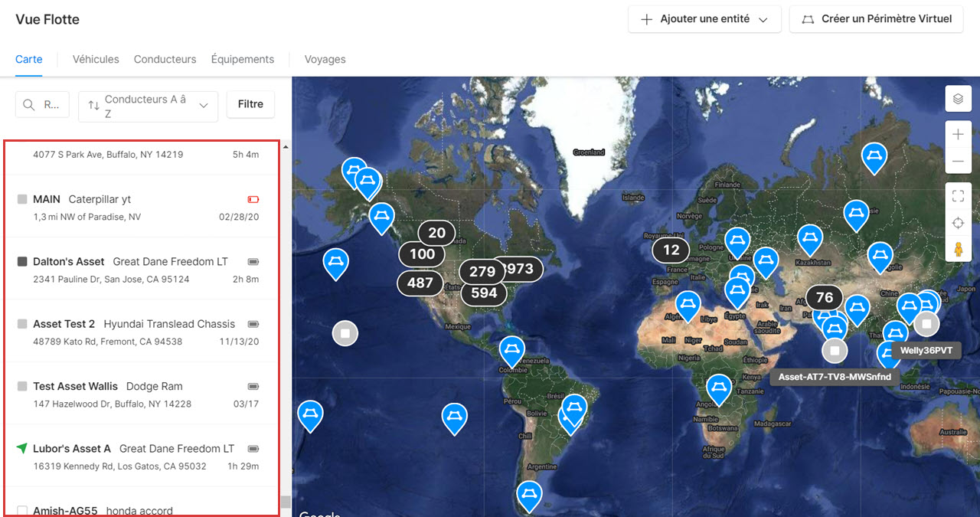980x517 pixels.
Task: Click the asset list scrollbar thumb
Action: (x=286, y=502)
